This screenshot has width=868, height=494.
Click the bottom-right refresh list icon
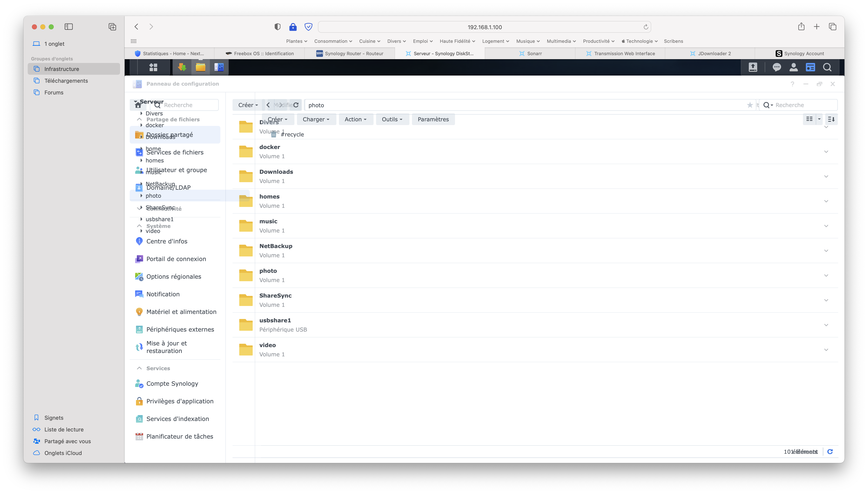[x=830, y=452]
